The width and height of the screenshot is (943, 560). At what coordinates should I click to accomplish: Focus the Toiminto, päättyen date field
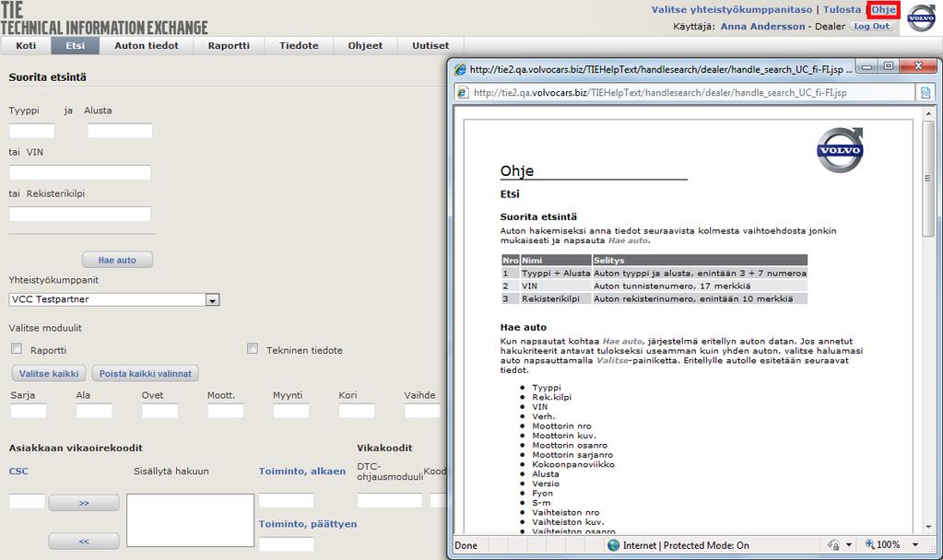click(x=287, y=544)
